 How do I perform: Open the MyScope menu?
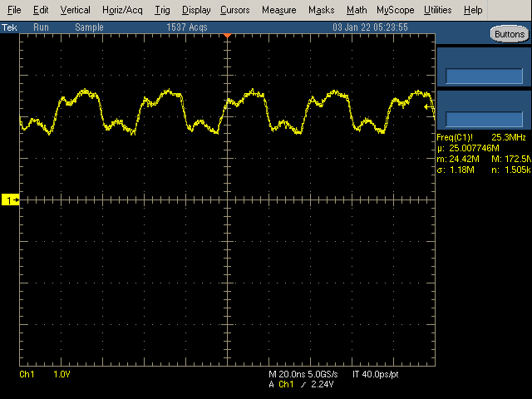click(394, 10)
